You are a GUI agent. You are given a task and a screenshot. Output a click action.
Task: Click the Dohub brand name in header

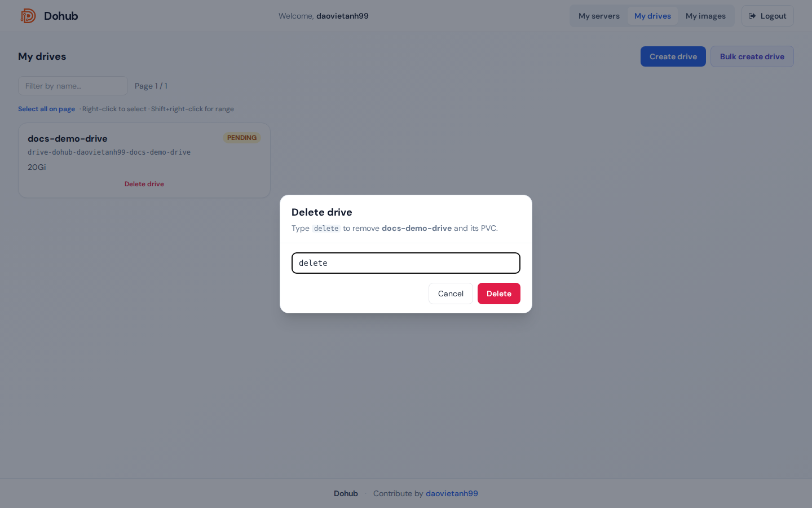coord(61,16)
